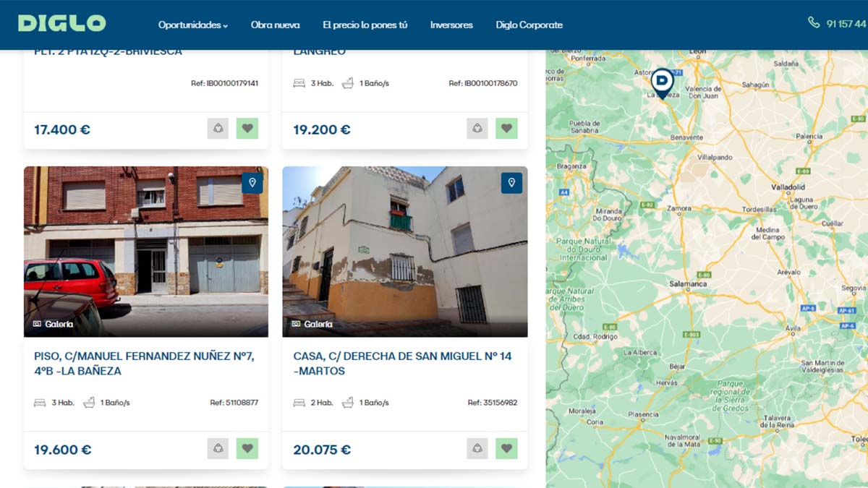Open the Obra nueva menu item

click(x=275, y=25)
